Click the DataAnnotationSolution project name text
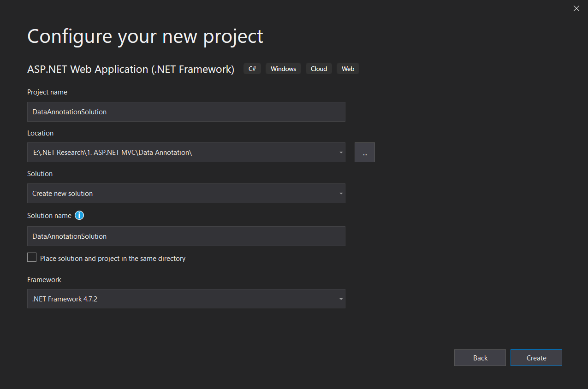 [x=69, y=112]
